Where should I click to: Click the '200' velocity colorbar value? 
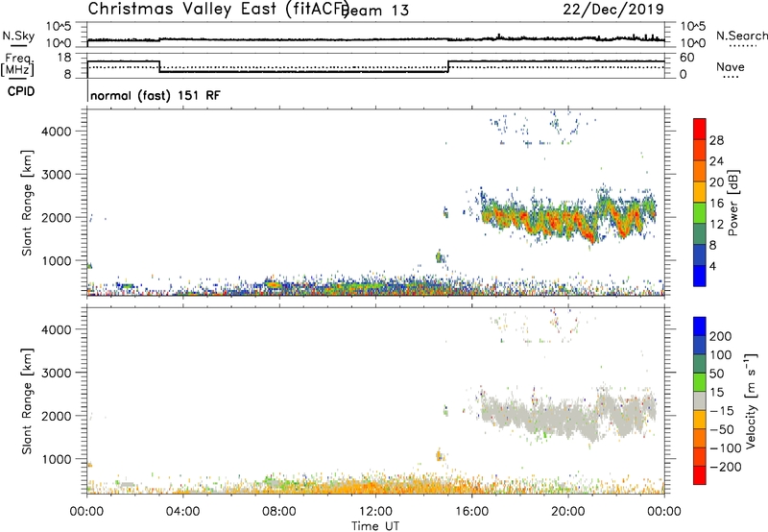pyautogui.click(x=721, y=336)
